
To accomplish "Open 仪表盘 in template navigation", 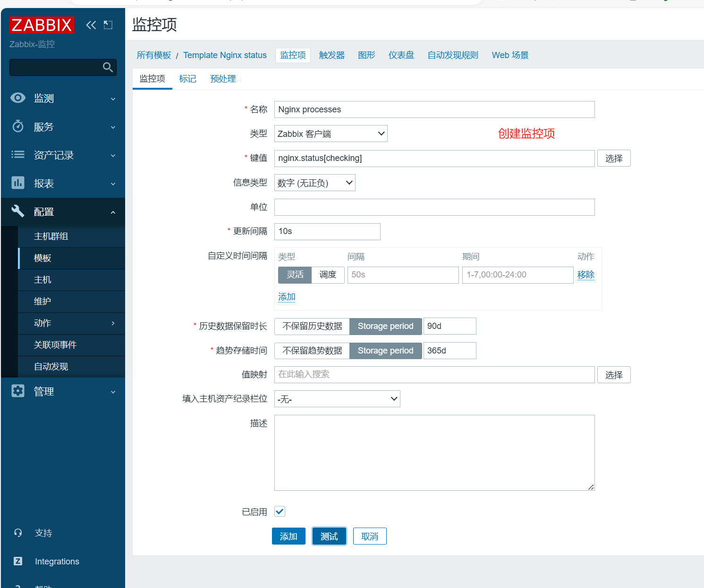I will point(401,55).
